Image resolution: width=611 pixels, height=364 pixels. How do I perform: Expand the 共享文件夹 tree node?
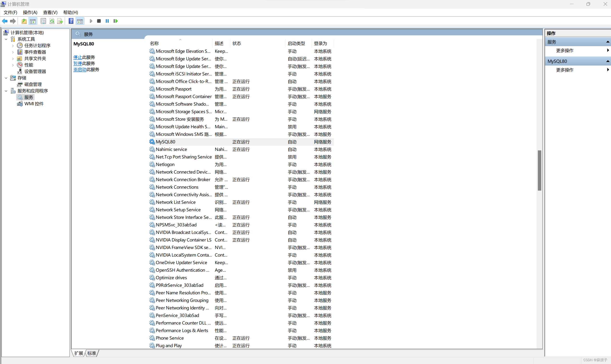click(x=13, y=58)
